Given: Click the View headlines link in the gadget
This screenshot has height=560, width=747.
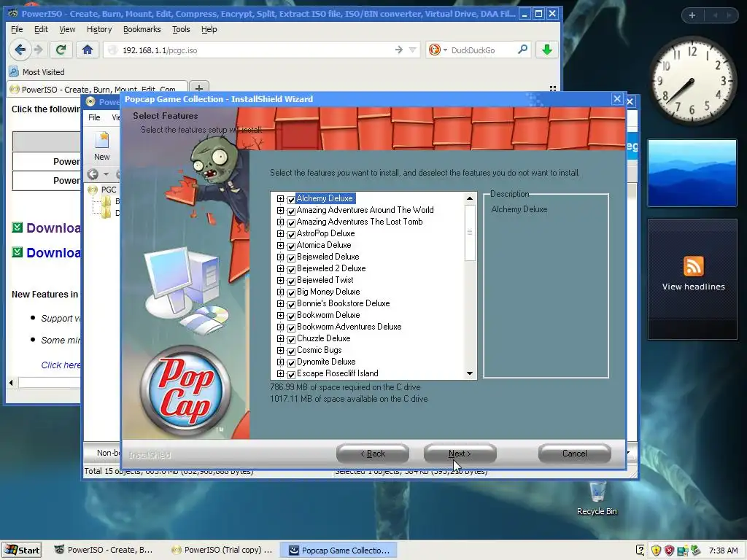Looking at the screenshot, I should [x=693, y=287].
